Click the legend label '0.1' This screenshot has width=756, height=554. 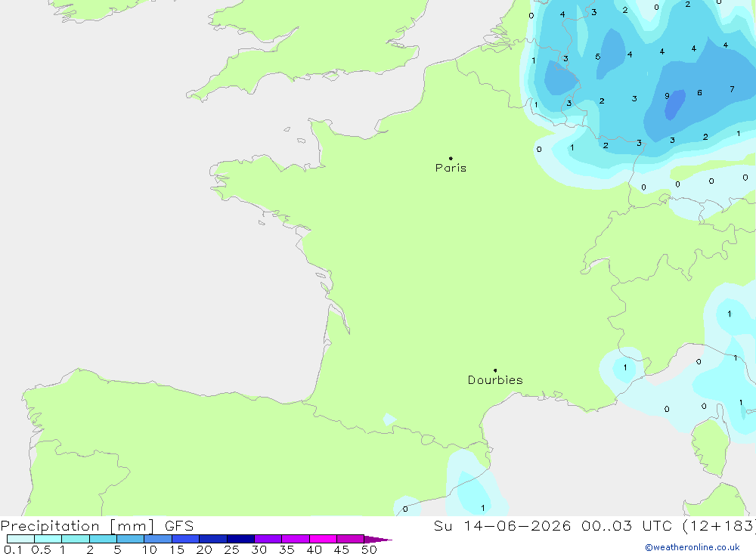click(13, 549)
